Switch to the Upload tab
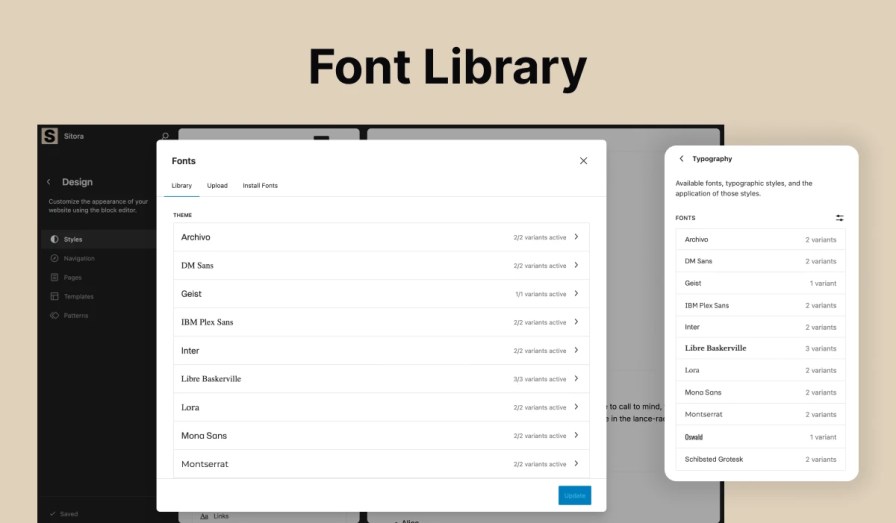Image resolution: width=896 pixels, height=523 pixels. [x=217, y=186]
